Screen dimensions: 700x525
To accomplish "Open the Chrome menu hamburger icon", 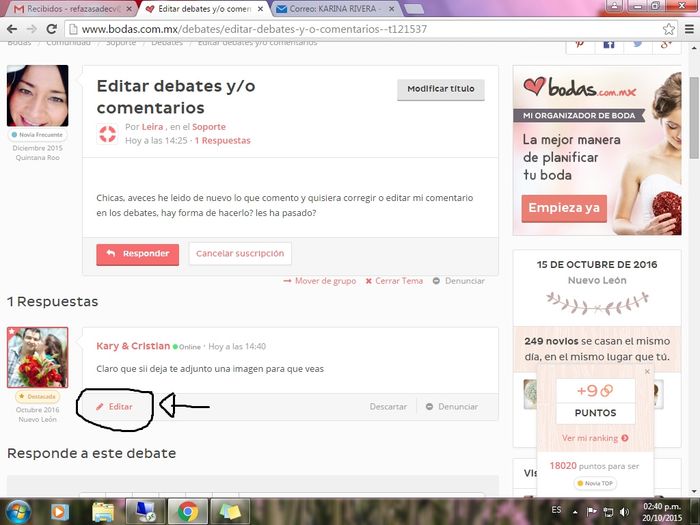I will (x=689, y=29).
